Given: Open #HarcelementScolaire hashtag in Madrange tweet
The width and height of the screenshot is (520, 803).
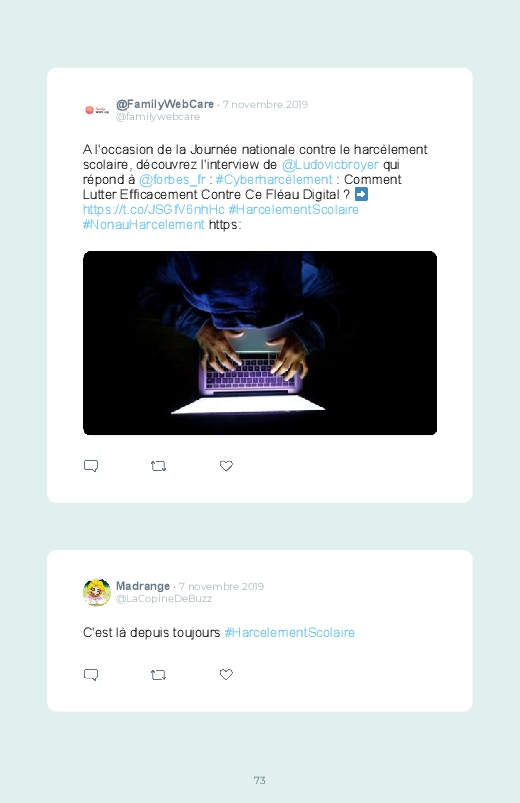Looking at the screenshot, I should coord(289,632).
